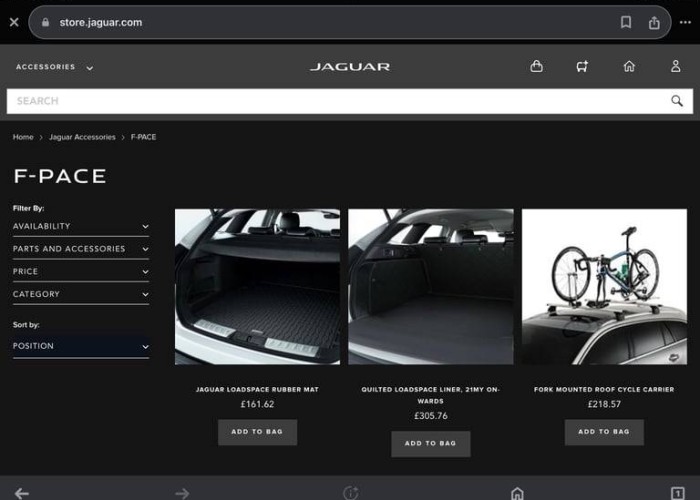Open Jaguar Loadspace Rubber Mat title link
Viewport: 700px width, 500px height.
click(258, 389)
